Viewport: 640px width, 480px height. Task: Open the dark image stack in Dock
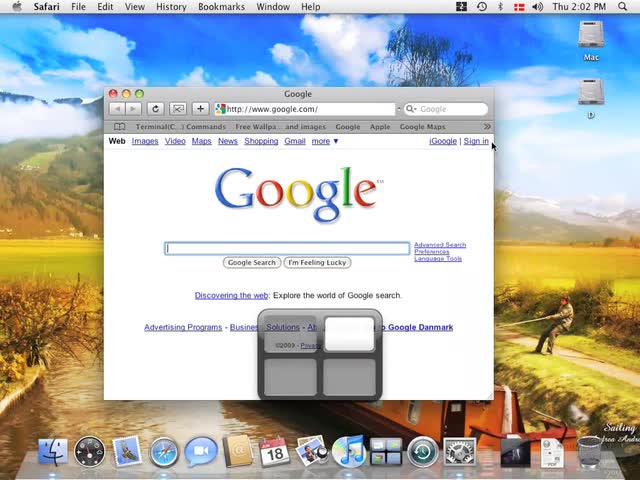click(515, 453)
